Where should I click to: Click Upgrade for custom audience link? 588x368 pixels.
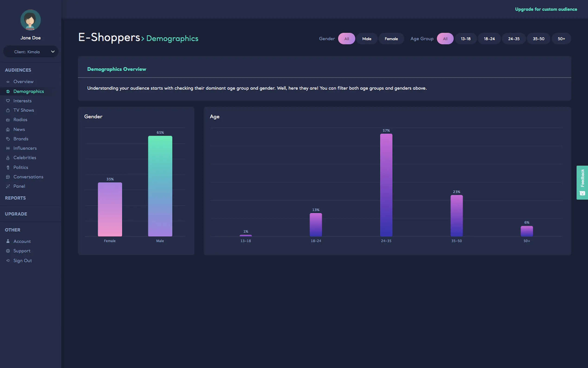coord(546,9)
